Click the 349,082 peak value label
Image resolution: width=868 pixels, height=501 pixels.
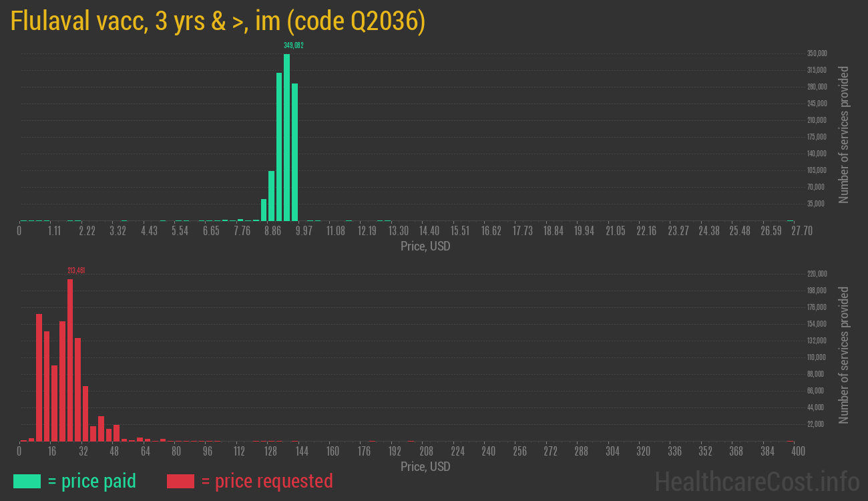pos(293,45)
